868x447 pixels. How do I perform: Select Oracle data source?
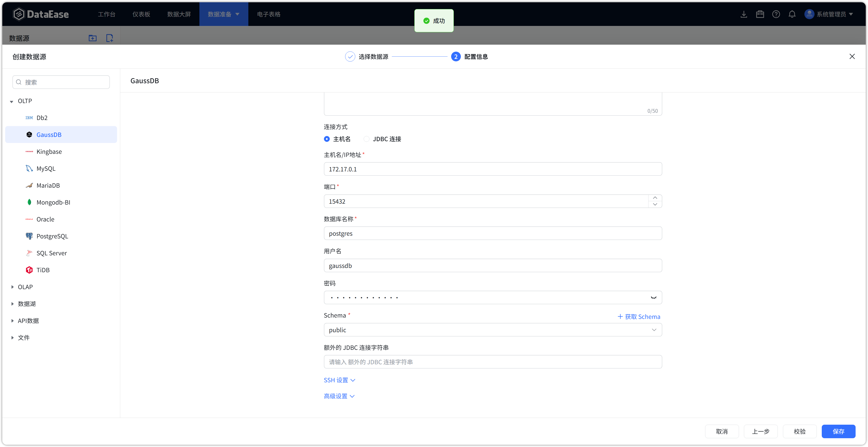coord(61,219)
